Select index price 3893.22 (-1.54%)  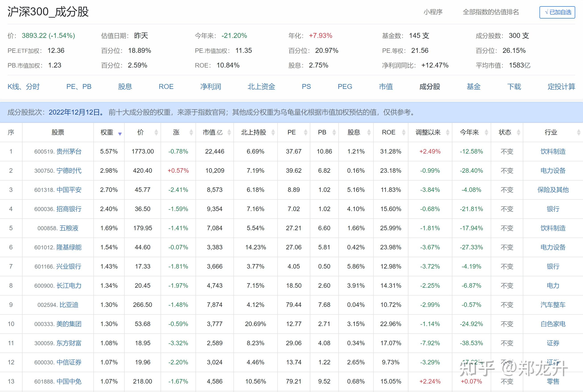pyautogui.click(x=49, y=35)
